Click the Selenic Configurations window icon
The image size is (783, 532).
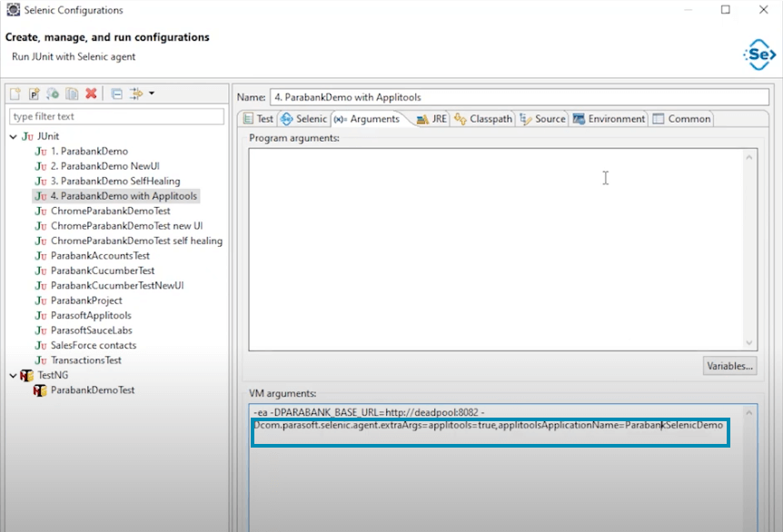point(14,9)
